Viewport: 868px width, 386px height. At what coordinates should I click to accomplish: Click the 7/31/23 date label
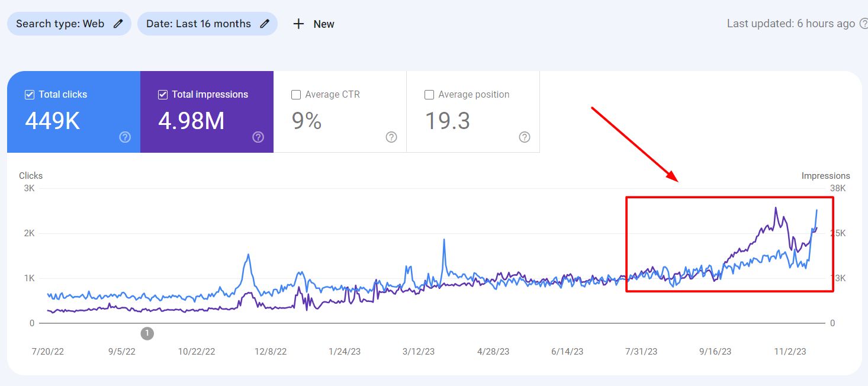click(641, 352)
